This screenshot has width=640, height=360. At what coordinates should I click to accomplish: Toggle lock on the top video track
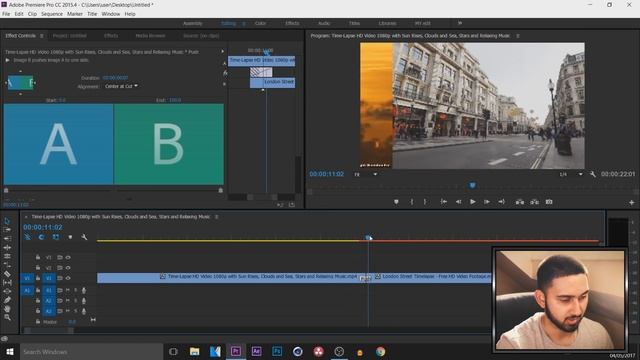(38, 257)
